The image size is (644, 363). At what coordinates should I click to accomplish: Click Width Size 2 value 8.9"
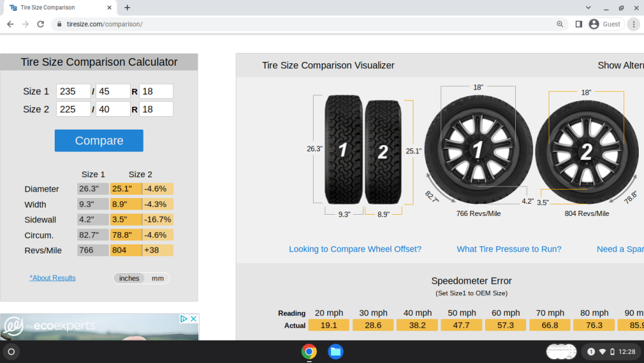(x=126, y=204)
